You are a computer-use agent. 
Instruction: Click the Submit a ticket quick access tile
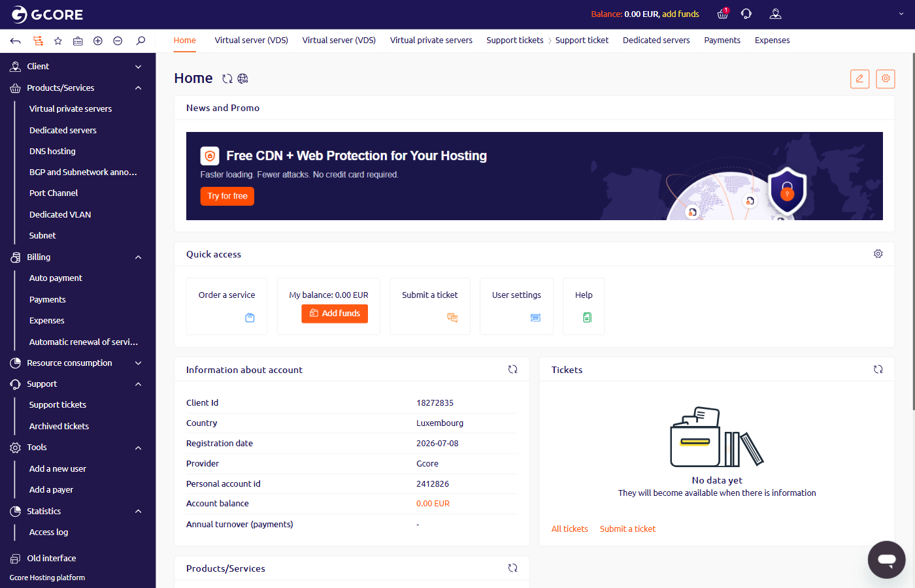tap(430, 306)
